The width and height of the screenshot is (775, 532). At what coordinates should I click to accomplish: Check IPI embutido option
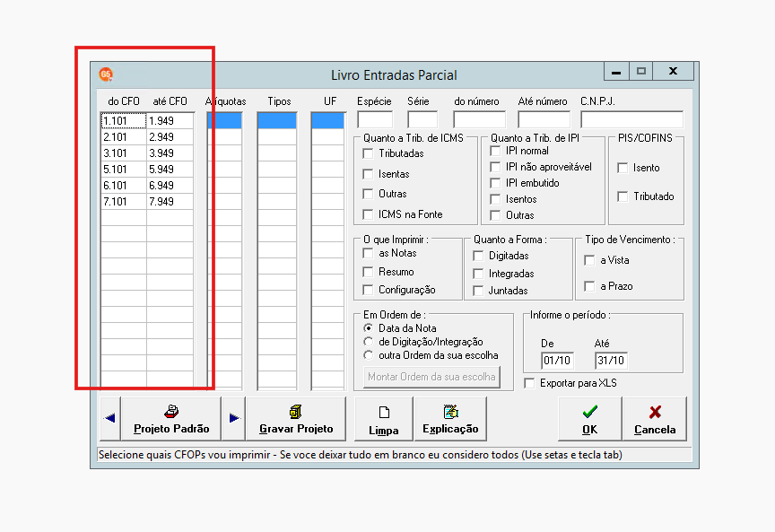click(495, 183)
